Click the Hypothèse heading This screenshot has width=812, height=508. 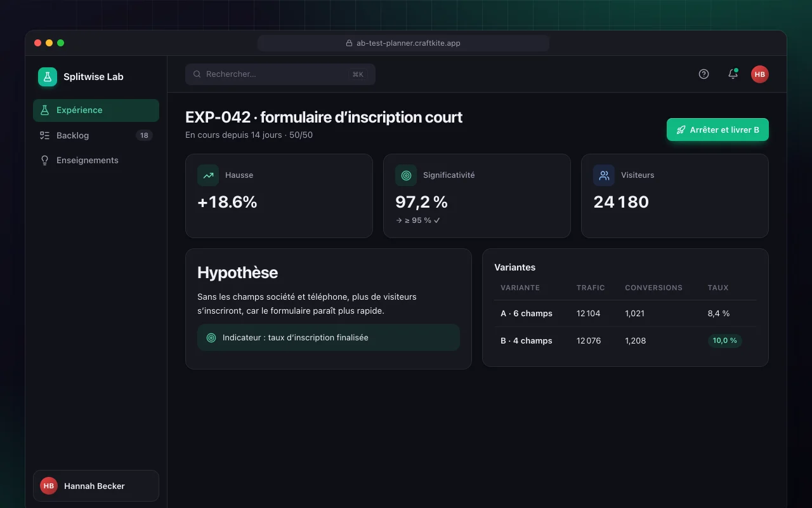[238, 272]
